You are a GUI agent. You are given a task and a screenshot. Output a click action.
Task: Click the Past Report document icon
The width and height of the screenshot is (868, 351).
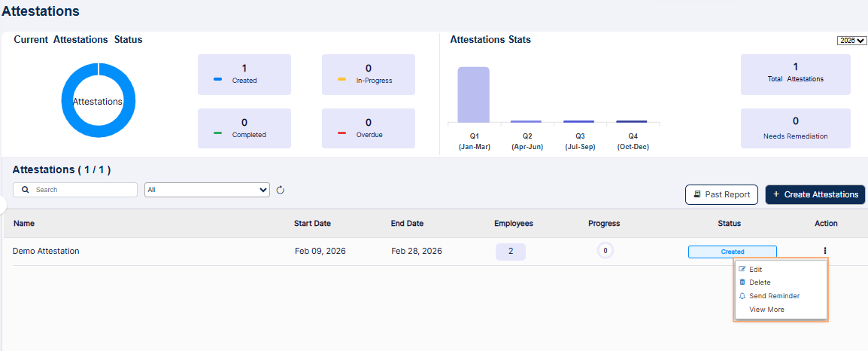697,194
